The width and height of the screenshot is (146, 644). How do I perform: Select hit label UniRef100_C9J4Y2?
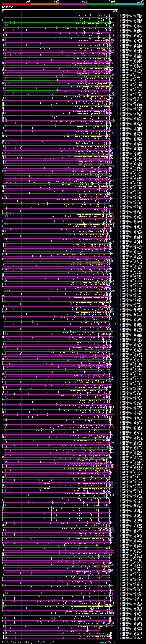pyautogui.click(x=131, y=32)
